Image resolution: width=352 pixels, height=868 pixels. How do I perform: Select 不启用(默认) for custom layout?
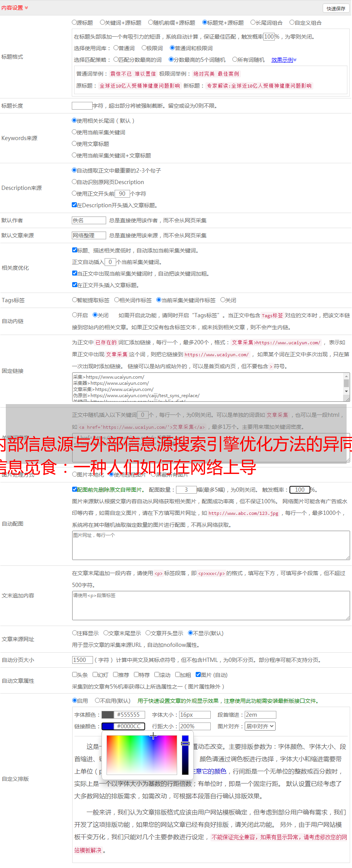coord(97,700)
